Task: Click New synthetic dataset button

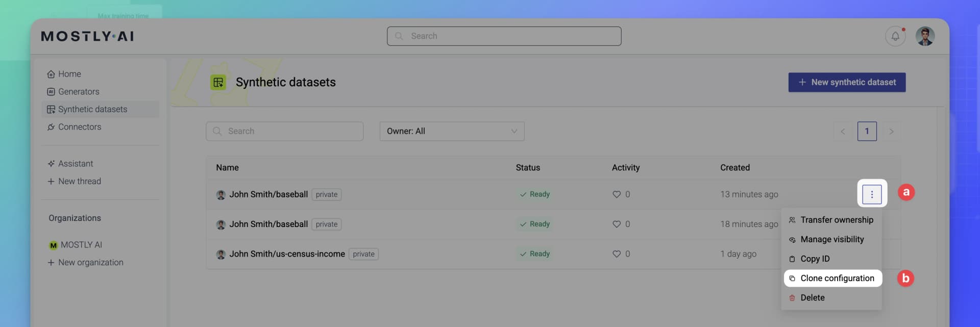Action: tap(847, 82)
